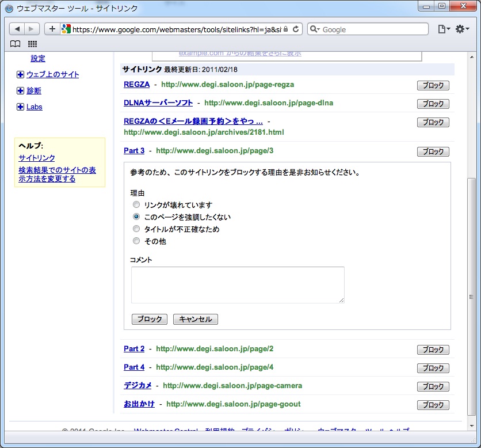Show the bookmarks book icon
Viewport: 481px width, 448px height.
point(16,44)
